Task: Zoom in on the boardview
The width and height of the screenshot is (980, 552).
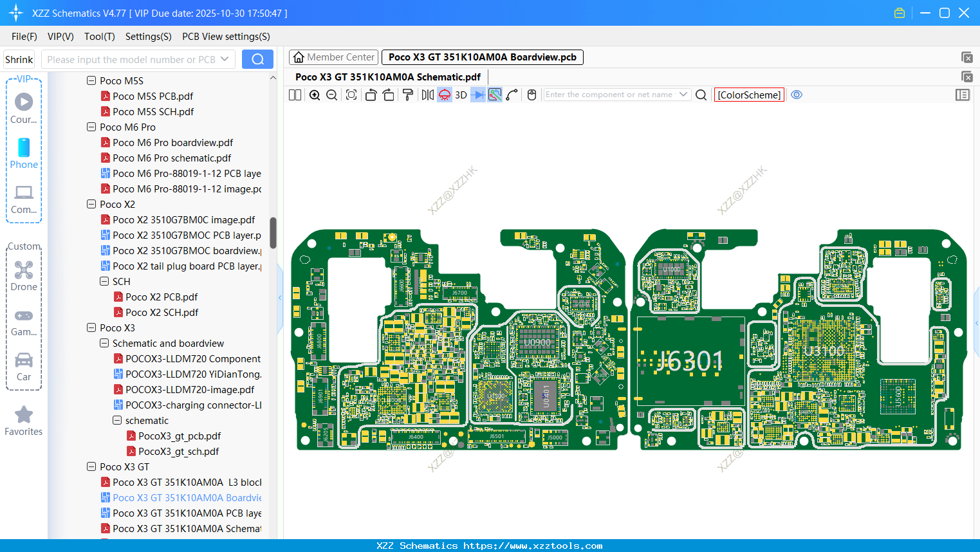Action: coord(315,95)
